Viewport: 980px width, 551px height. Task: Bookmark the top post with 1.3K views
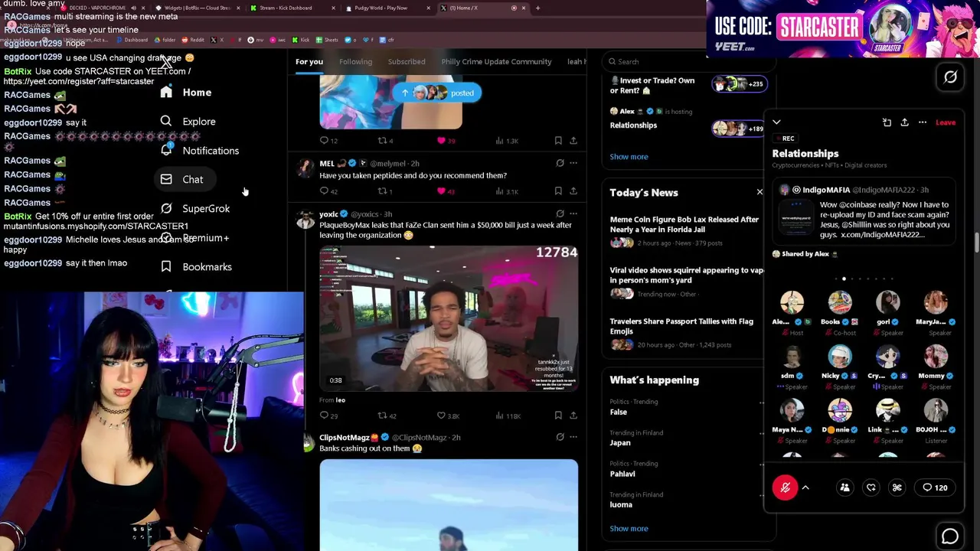click(558, 141)
